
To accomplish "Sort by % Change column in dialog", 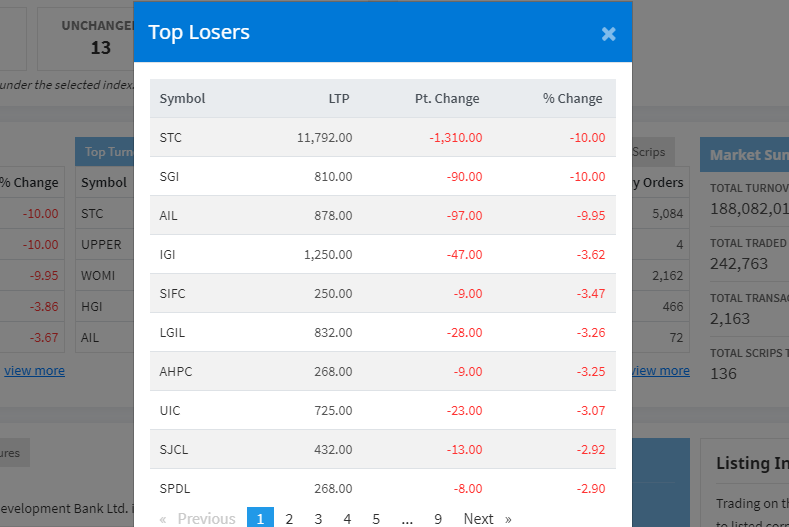I will click(572, 98).
